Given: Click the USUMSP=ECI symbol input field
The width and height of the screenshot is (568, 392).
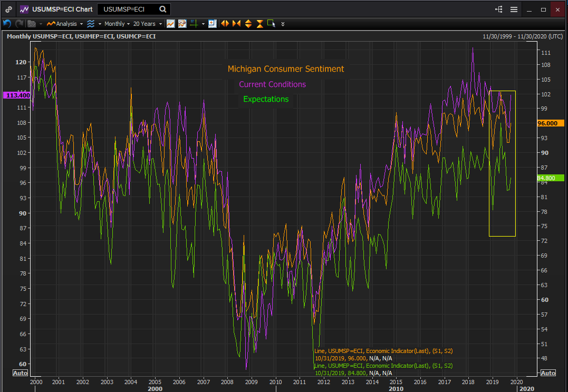Looking at the screenshot, I should pos(127,9).
